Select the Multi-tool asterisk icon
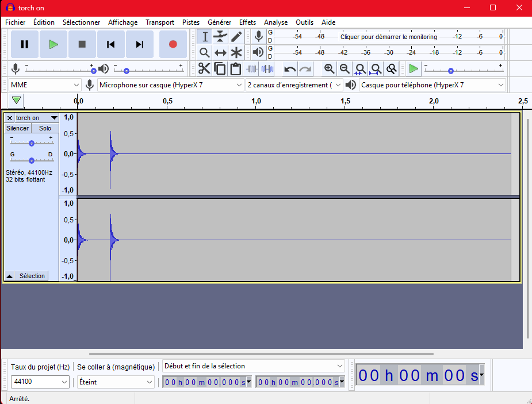Viewport: 532px width, 404px height. 236,52
